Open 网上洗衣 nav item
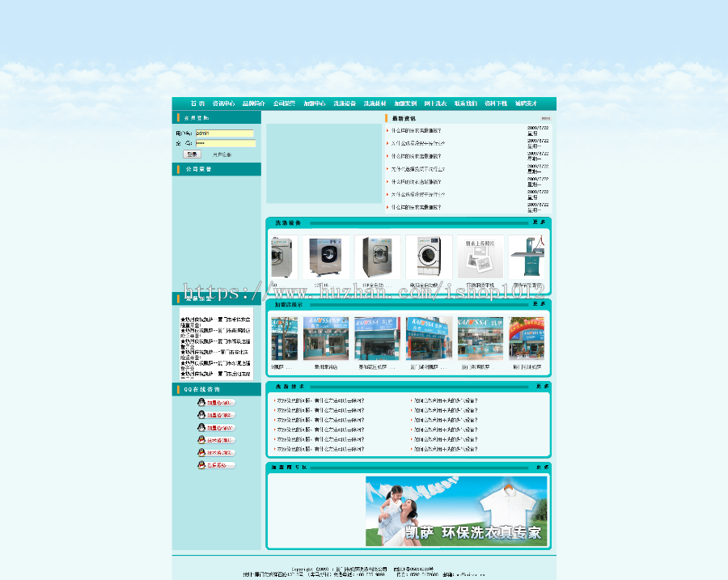728x580 pixels. tap(435, 104)
